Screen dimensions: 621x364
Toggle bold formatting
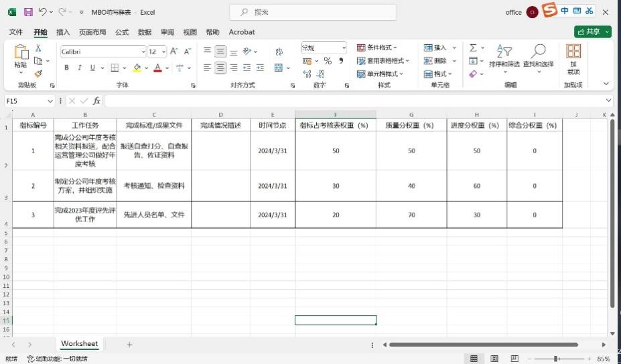pos(66,68)
